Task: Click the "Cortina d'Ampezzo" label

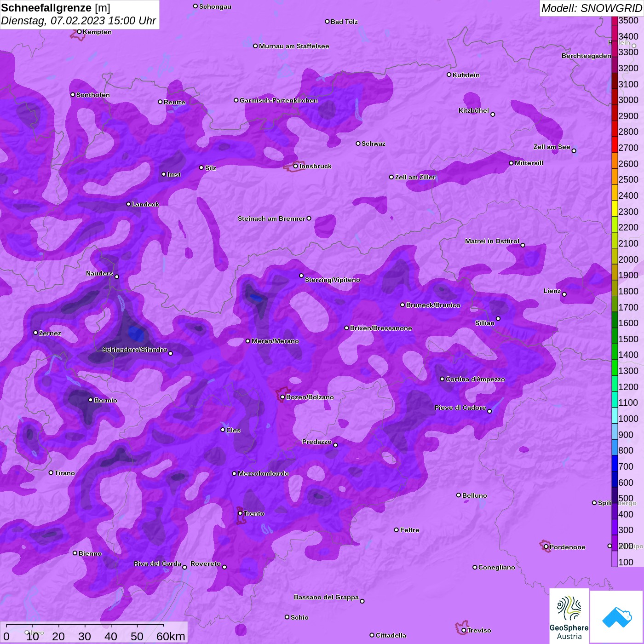Action: [x=475, y=379]
